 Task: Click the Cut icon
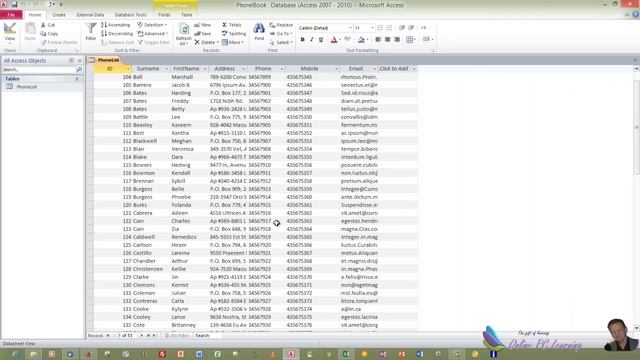pos(44,25)
